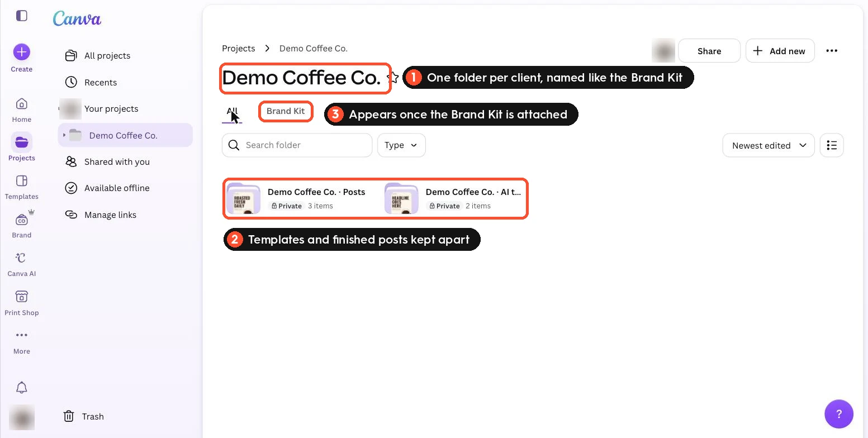The image size is (868, 438).
Task: Click the Share button
Action: click(709, 51)
